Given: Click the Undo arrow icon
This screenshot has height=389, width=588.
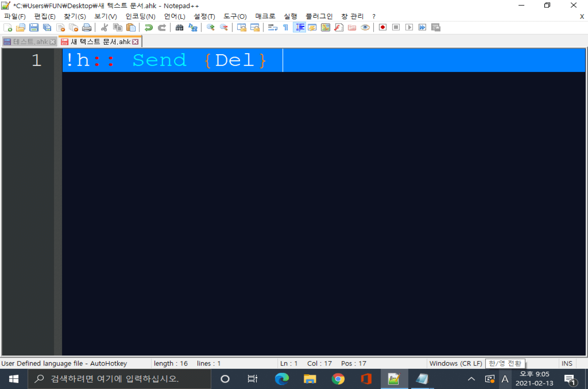Looking at the screenshot, I should 148,28.
